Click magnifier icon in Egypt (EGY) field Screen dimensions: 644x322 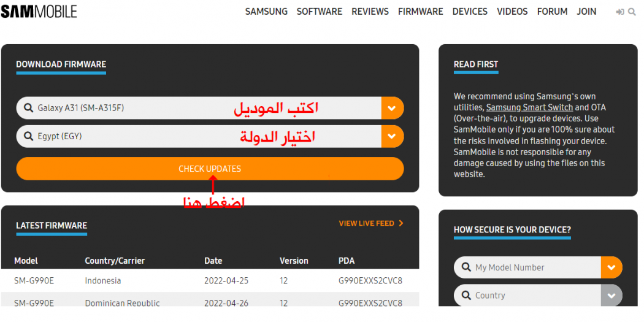tap(28, 136)
